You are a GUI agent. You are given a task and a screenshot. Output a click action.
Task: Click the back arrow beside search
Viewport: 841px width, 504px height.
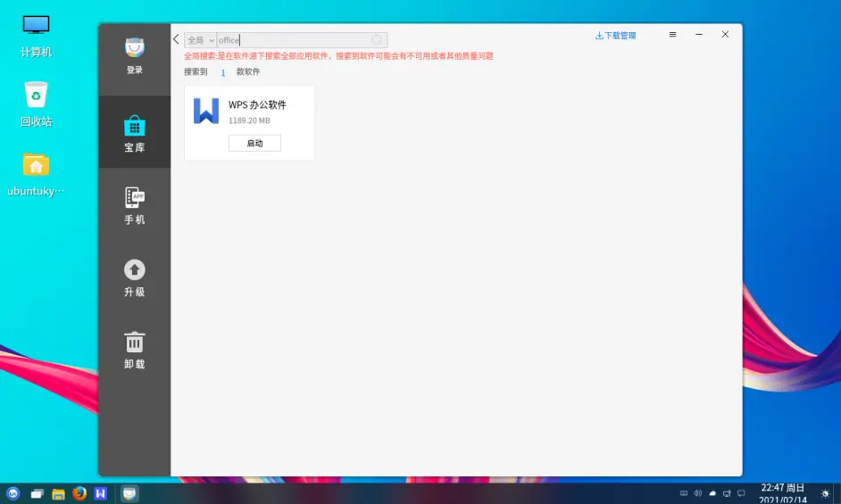(x=176, y=39)
